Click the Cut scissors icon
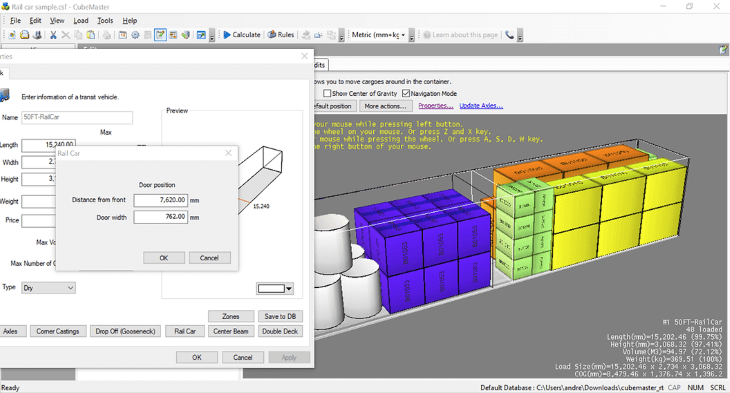The width and height of the screenshot is (730, 393). click(53, 35)
